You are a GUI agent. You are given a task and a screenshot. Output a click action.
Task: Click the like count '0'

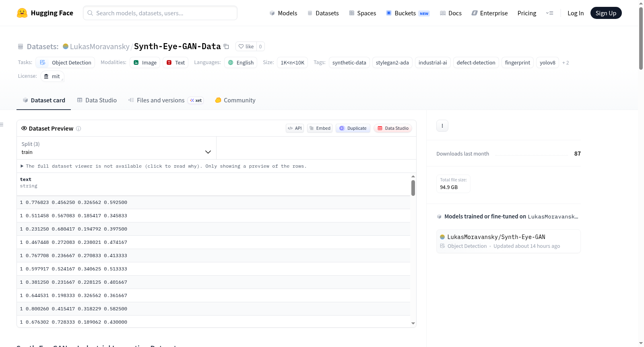coord(260,47)
